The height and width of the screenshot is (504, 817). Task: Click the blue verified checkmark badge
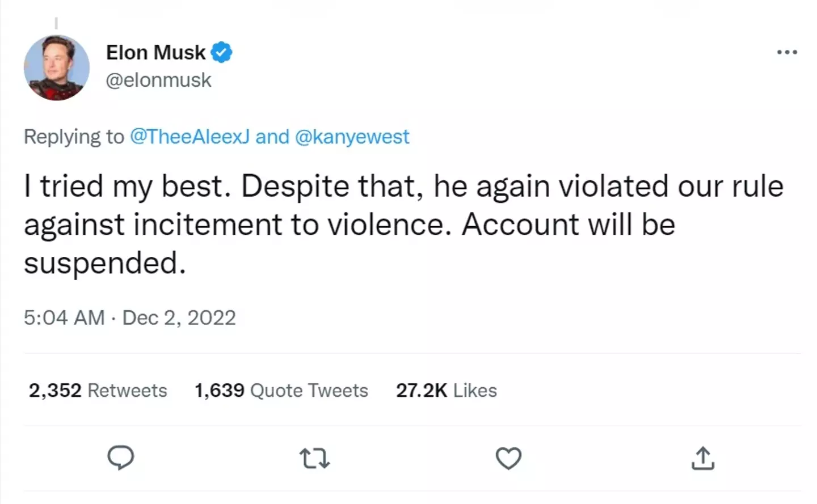click(x=221, y=52)
